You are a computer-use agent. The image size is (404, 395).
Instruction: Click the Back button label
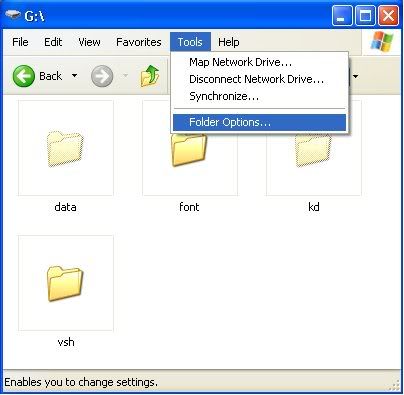(51, 76)
